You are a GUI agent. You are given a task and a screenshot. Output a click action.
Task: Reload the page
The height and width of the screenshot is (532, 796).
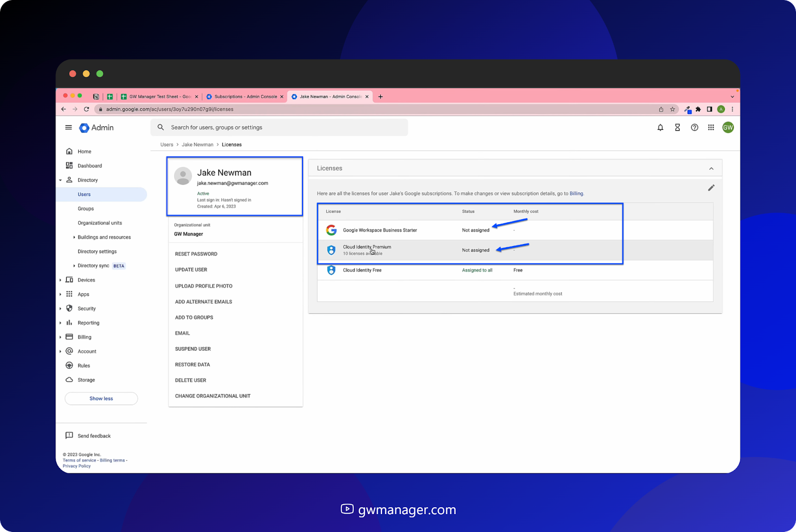click(87, 109)
